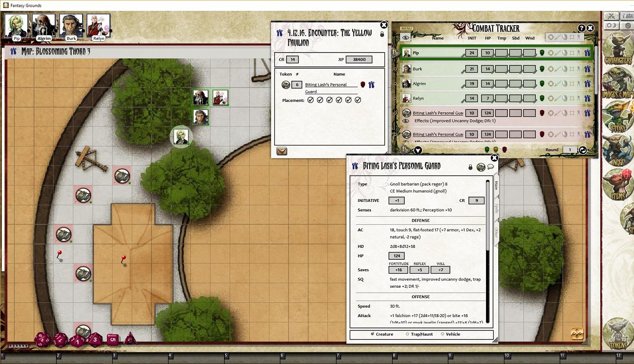This screenshot has width=634, height=364.
Task: Expand Burk's link icon in Combat Tracker
Action: (x=587, y=69)
